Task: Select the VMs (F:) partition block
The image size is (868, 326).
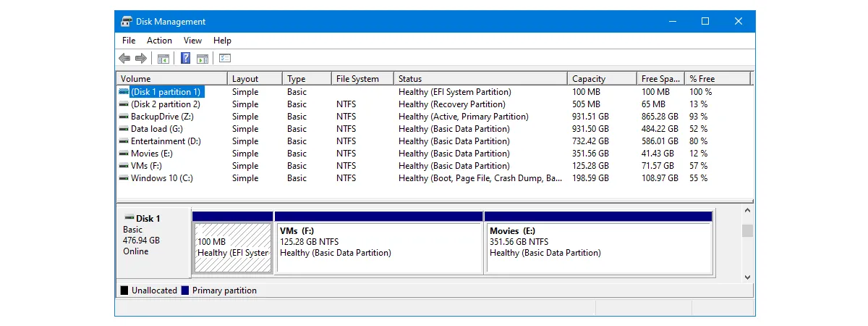Action: point(379,243)
